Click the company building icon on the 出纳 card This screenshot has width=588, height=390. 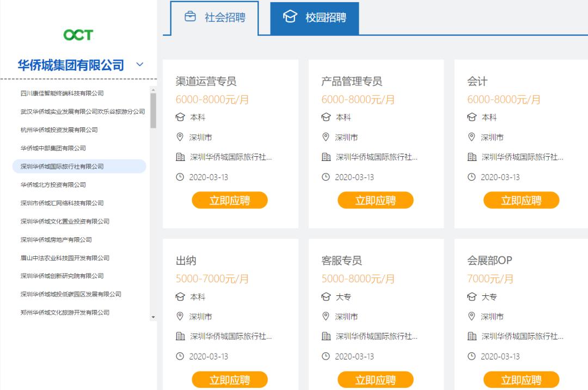(180, 336)
